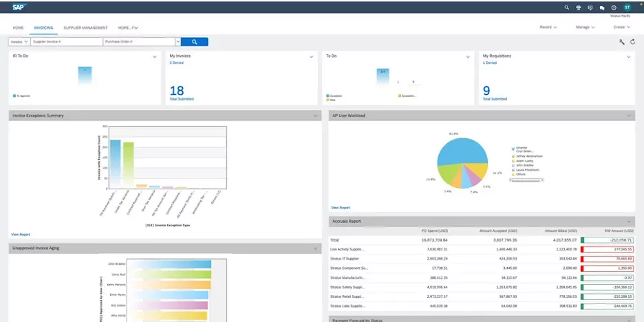Switch to the Supplier Management tab
This screenshot has width=644, height=322.
85,28
